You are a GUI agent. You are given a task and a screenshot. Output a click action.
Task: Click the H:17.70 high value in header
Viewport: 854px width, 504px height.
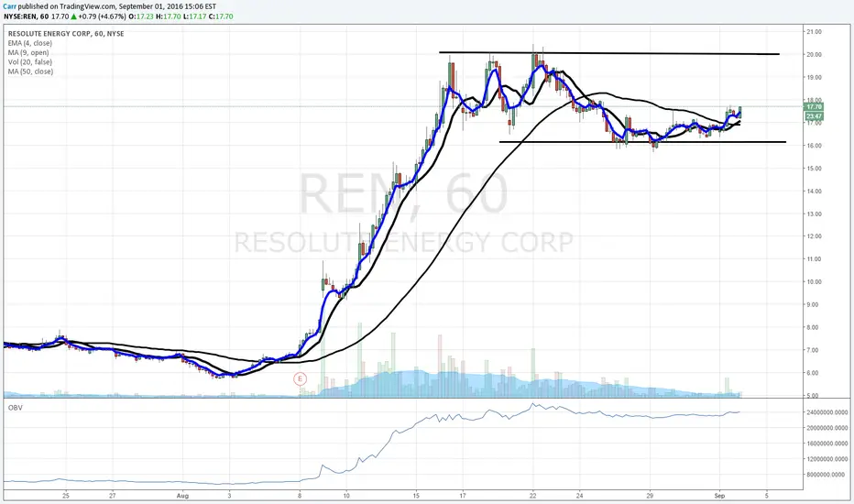pos(169,16)
